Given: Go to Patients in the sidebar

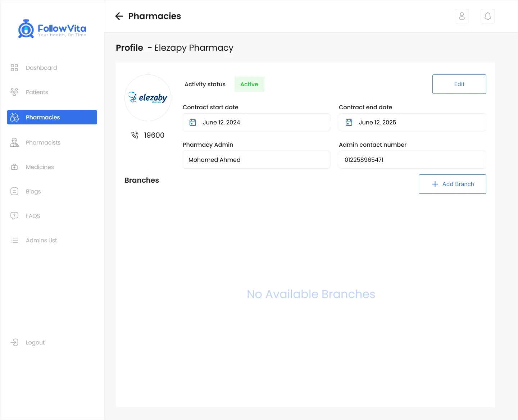Looking at the screenshot, I should coord(37,92).
